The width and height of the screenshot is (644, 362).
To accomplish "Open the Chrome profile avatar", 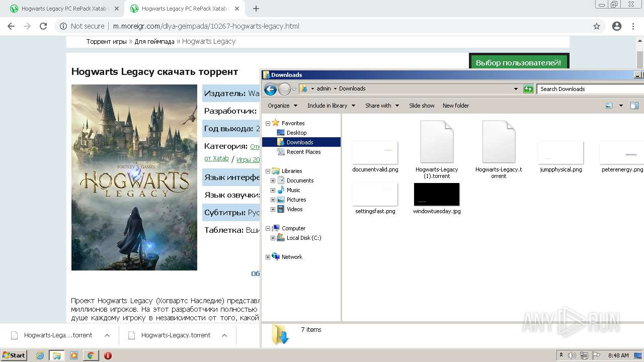I will 617,26.
